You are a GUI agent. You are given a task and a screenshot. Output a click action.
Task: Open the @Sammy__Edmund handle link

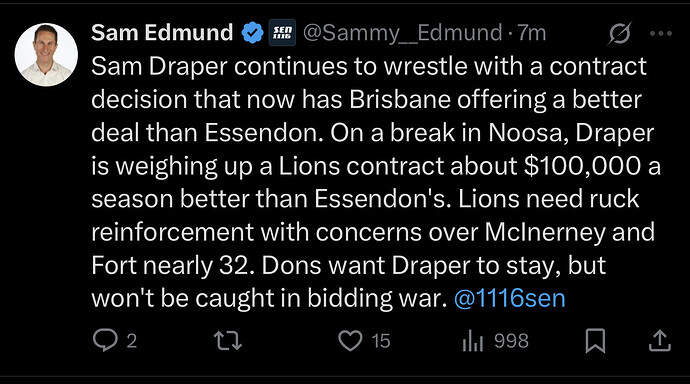tap(402, 33)
